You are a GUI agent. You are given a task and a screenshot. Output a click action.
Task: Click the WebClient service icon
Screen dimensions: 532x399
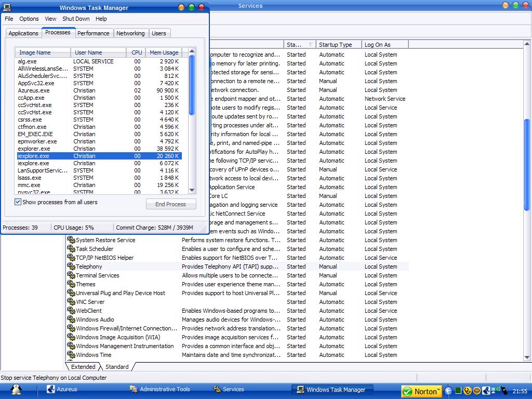coord(71,310)
